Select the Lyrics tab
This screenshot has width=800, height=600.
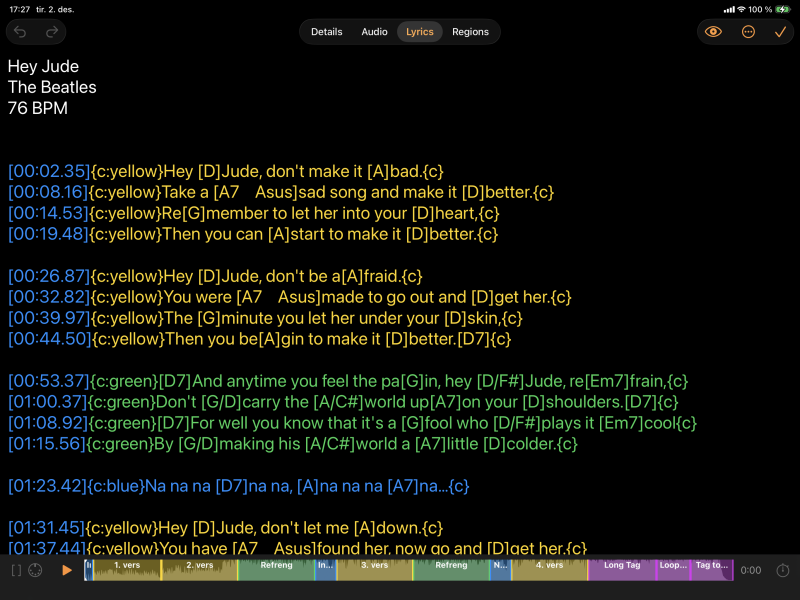[x=420, y=32]
